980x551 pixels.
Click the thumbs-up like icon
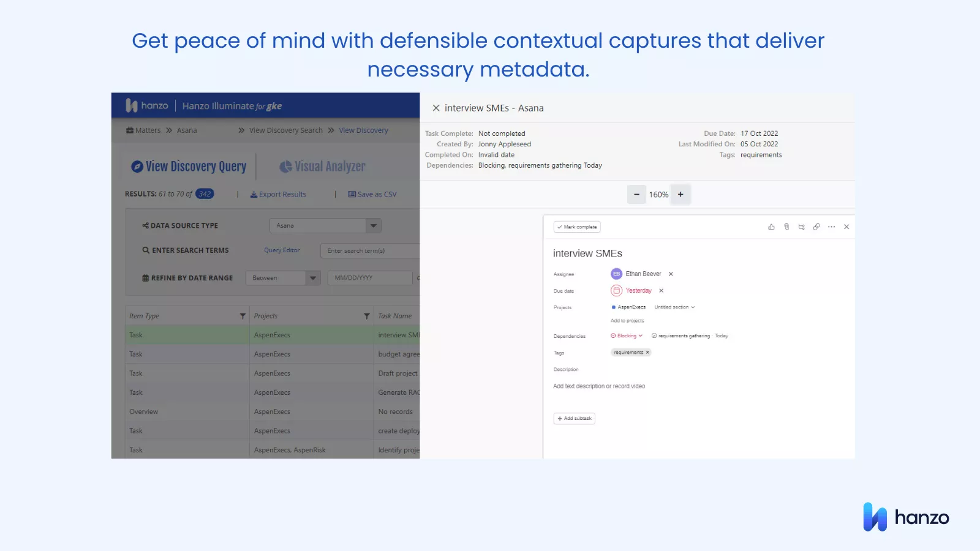tap(771, 227)
